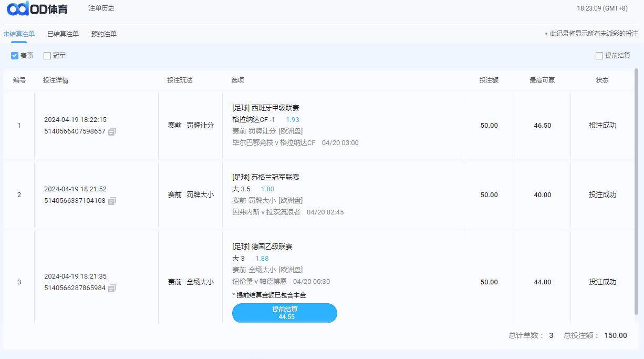Click match 纽伦堡 v 帕德博恩
This screenshot has width=644, height=359.
point(259,282)
